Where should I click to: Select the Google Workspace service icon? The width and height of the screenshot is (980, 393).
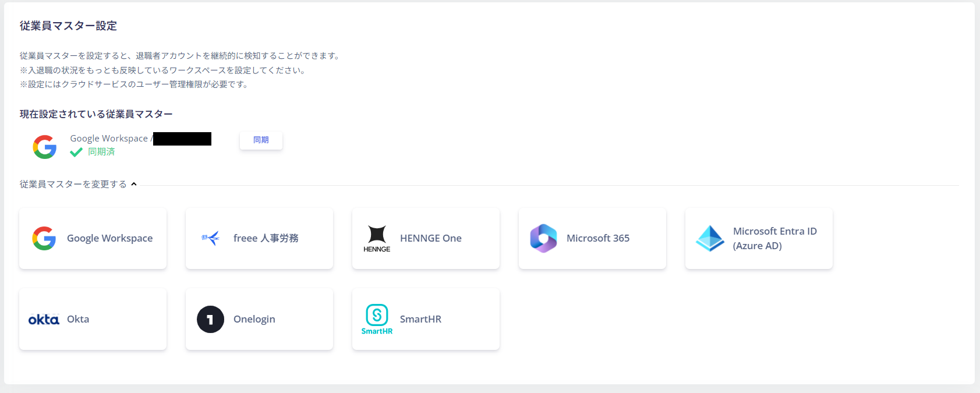[44, 238]
